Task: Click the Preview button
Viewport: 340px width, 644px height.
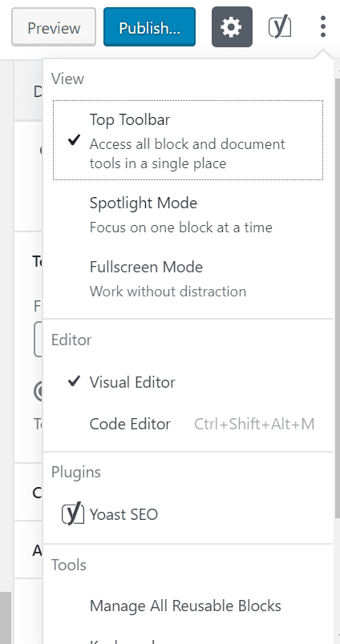Action: pos(54,27)
